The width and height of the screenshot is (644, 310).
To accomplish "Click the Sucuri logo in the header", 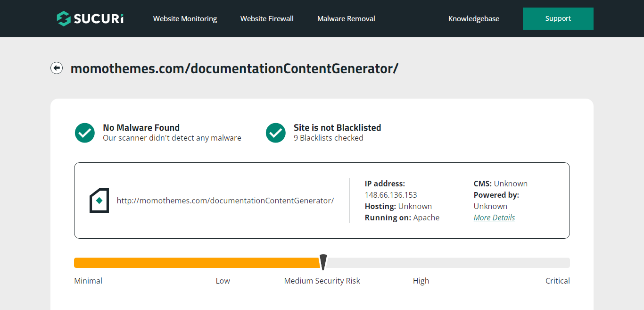I will 90,18.
